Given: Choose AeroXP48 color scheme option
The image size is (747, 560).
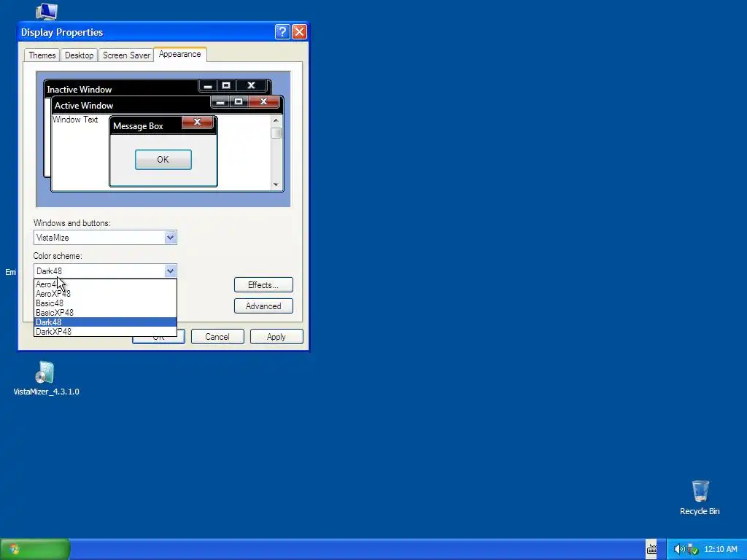Looking at the screenshot, I should [105, 294].
